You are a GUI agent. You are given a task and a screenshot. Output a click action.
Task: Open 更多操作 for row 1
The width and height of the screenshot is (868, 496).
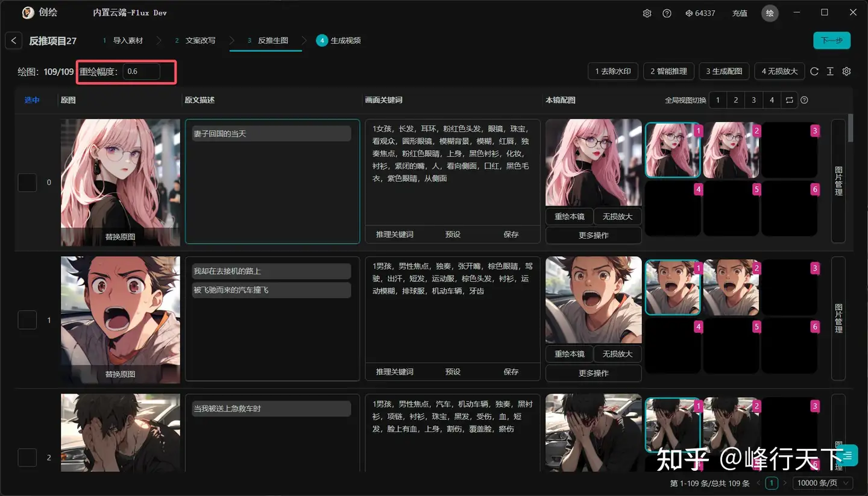pyautogui.click(x=594, y=373)
